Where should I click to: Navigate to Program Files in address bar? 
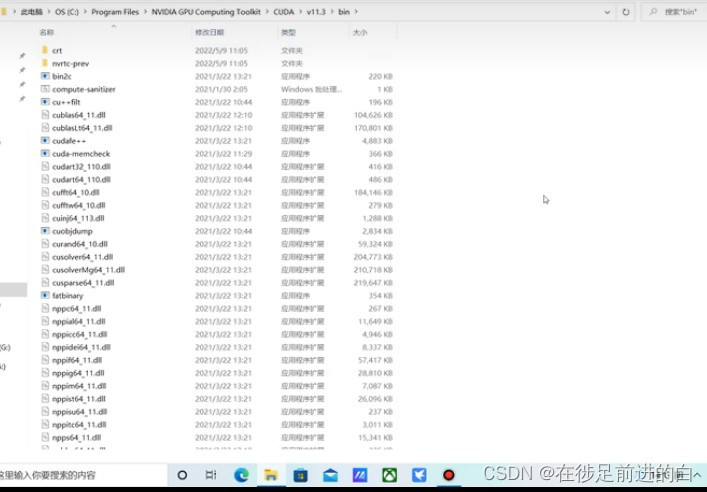[115, 12]
